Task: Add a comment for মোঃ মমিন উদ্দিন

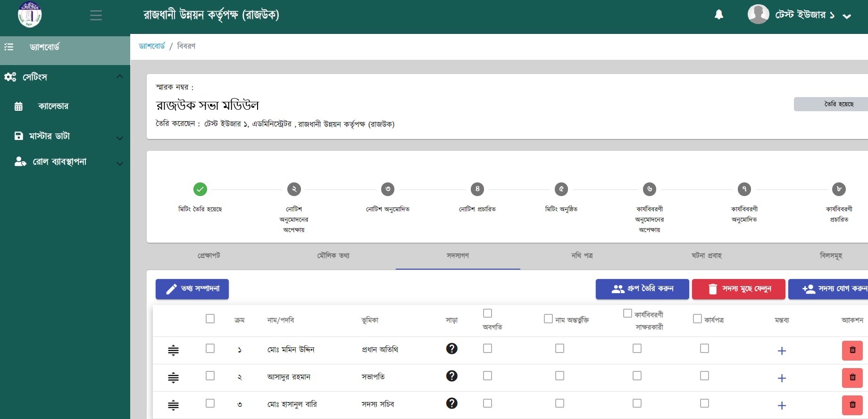Action: coord(782,351)
